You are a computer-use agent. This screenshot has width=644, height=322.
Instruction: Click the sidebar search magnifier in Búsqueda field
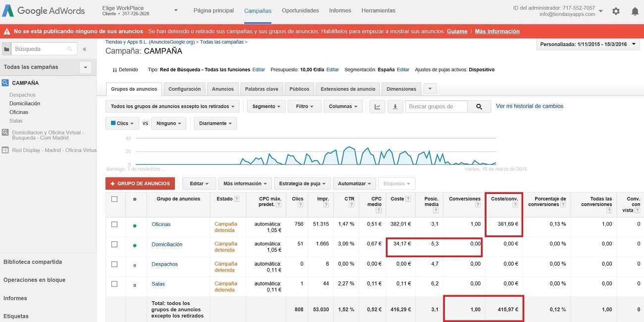68,49
